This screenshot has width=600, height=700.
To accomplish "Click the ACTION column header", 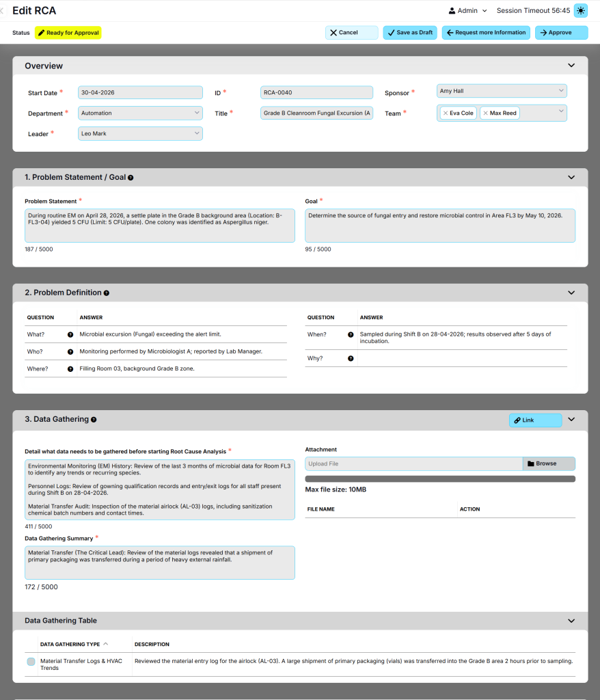I will 469,509.
